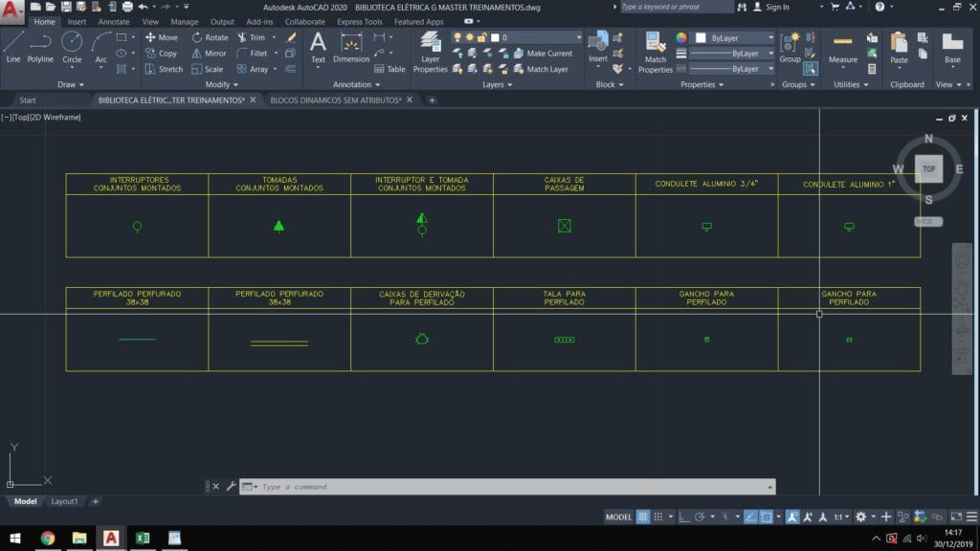Click the TOP face of ViewCube
Image resolution: width=980 pixels, height=551 pixels.
928,168
